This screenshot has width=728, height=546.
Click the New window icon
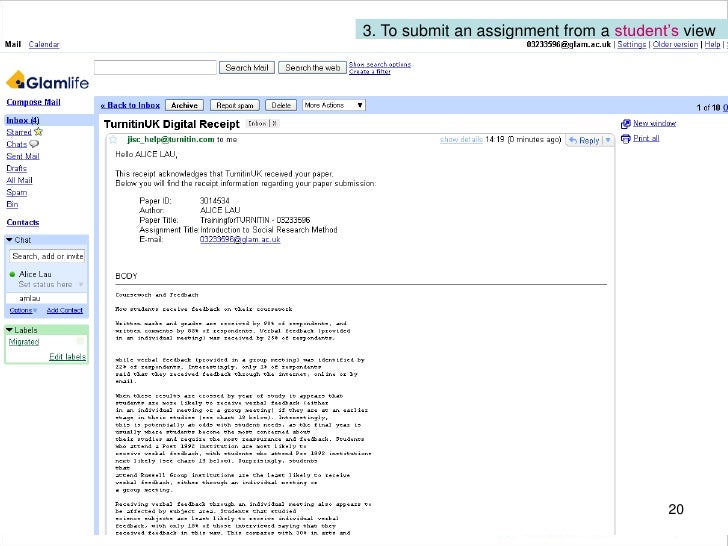[x=625, y=124]
